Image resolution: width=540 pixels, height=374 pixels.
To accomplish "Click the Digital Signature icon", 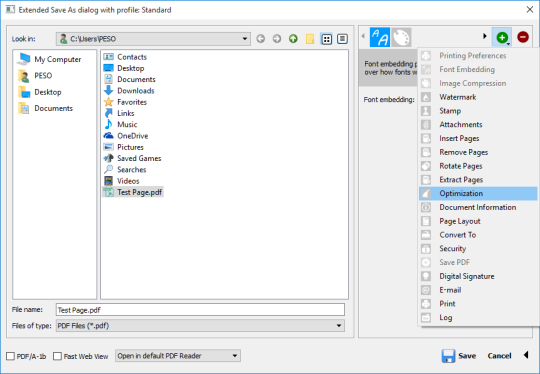I will tap(426, 276).
